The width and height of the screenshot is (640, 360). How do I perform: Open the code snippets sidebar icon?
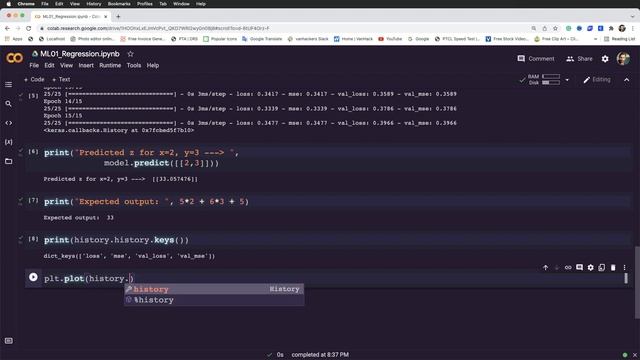[9, 123]
